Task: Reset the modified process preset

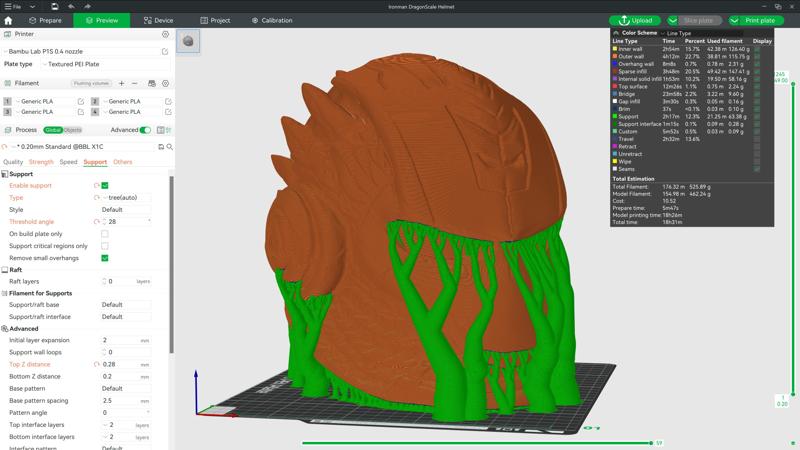Action: [x=5, y=147]
